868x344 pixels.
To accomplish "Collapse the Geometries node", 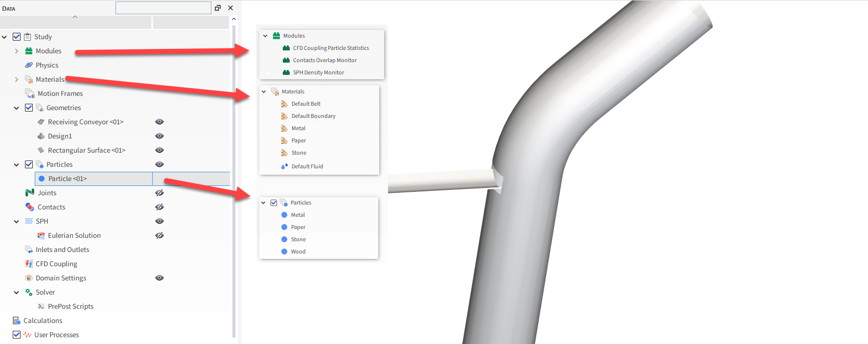I will tap(17, 108).
